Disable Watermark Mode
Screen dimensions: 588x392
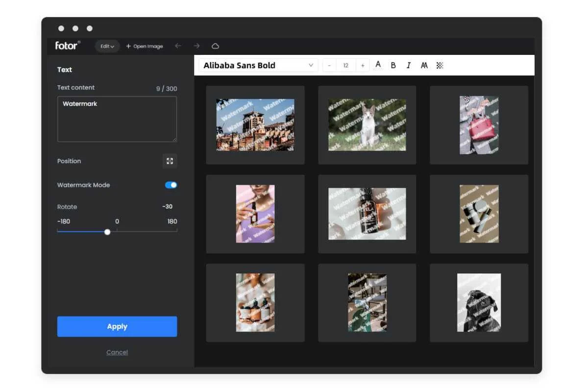click(171, 185)
